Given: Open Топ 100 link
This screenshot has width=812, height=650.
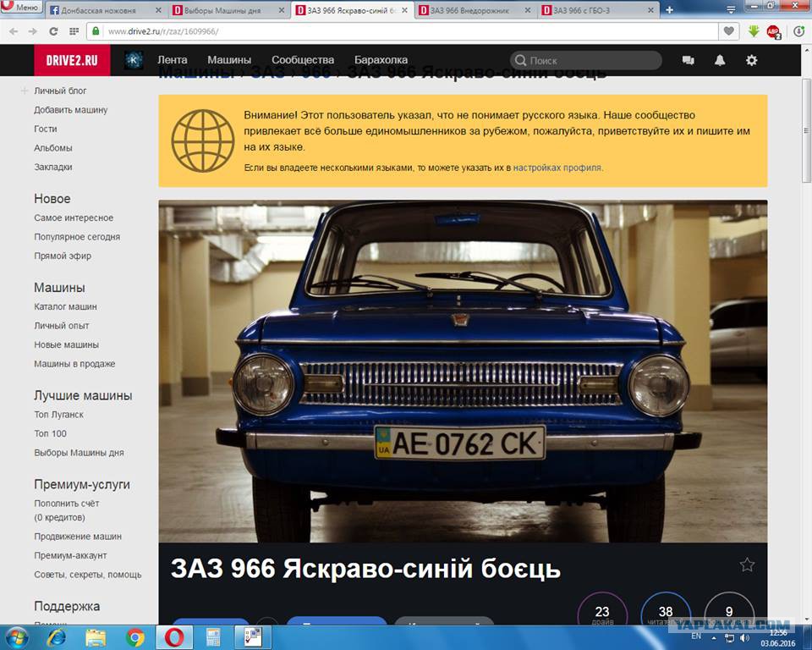Looking at the screenshot, I should coord(50,434).
